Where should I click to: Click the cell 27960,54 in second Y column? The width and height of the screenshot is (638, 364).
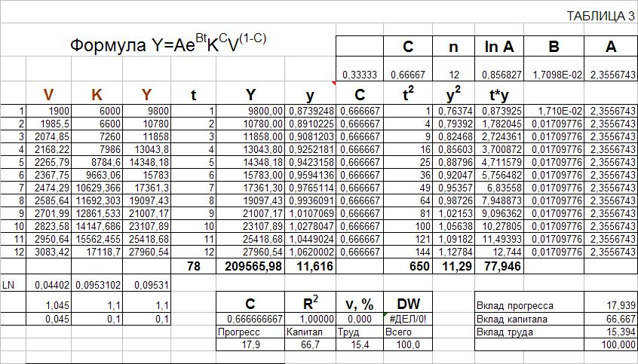coord(250,252)
